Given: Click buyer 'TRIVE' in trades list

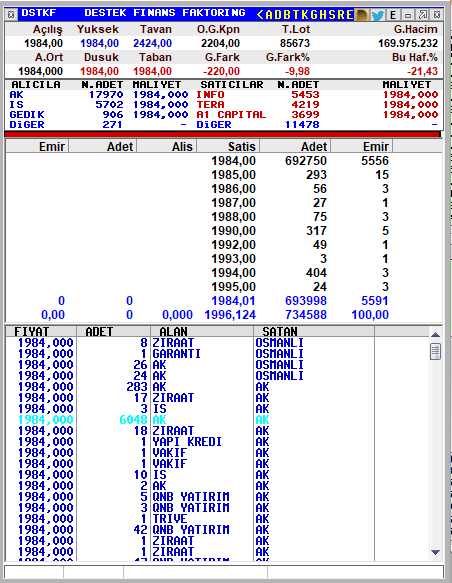Looking at the screenshot, I should tap(170, 519).
